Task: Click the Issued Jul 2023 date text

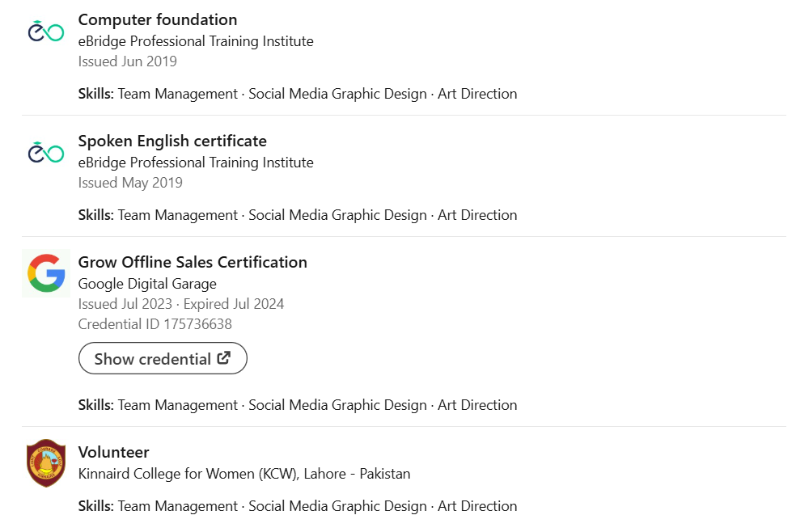Action: 125,304
